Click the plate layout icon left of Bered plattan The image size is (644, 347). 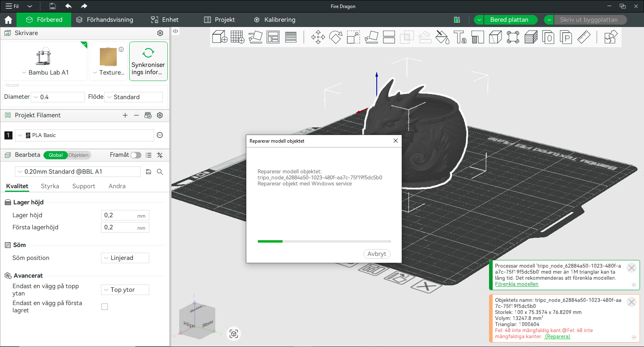coord(457,20)
